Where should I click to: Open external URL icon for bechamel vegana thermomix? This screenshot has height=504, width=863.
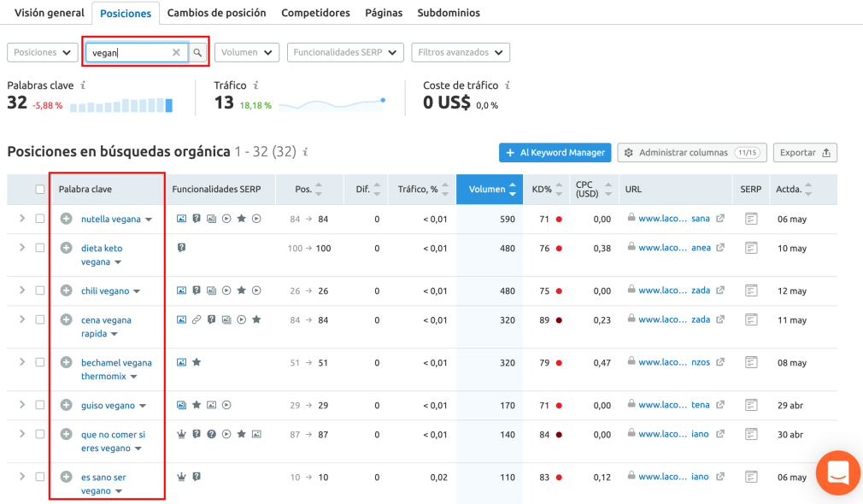click(x=720, y=362)
